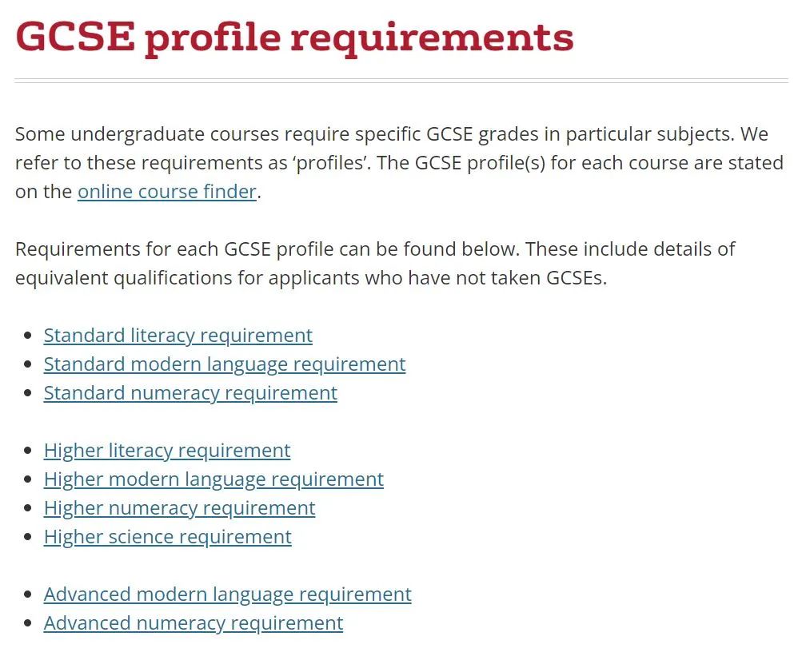This screenshot has width=810, height=672.
Task: Click the bullet beside Advanced modern language requirement
Action: [29, 595]
